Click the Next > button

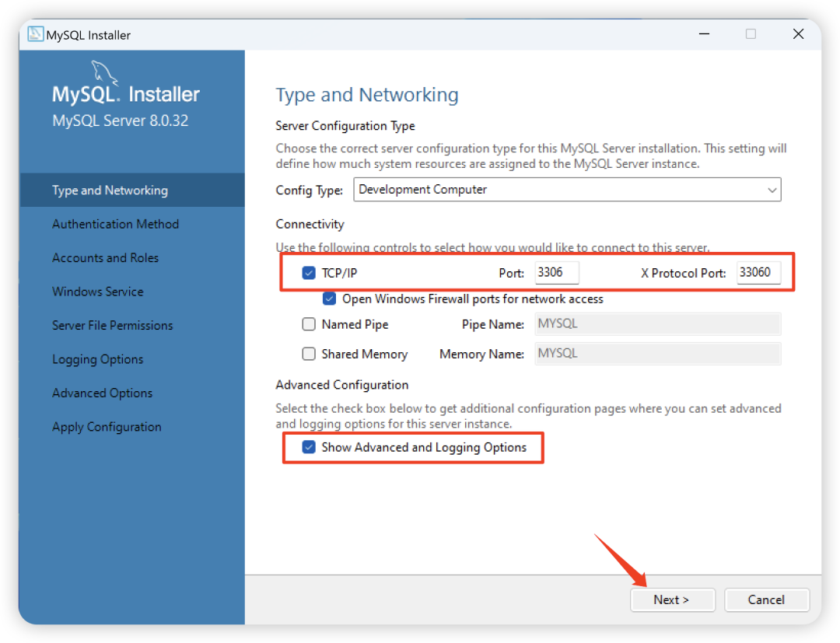coord(672,599)
